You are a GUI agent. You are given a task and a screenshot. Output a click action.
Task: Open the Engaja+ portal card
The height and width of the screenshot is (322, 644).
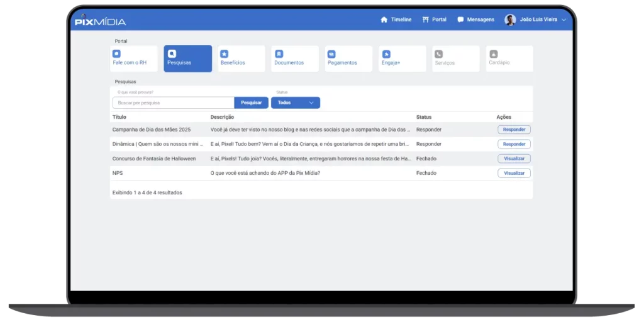(x=402, y=58)
